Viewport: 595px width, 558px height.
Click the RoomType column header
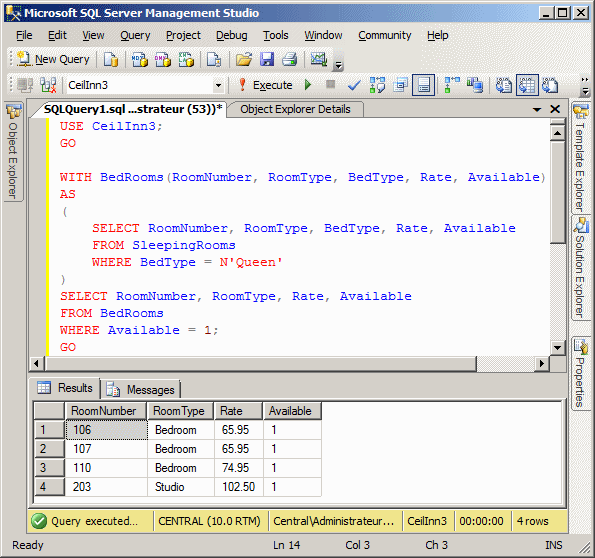[181, 411]
